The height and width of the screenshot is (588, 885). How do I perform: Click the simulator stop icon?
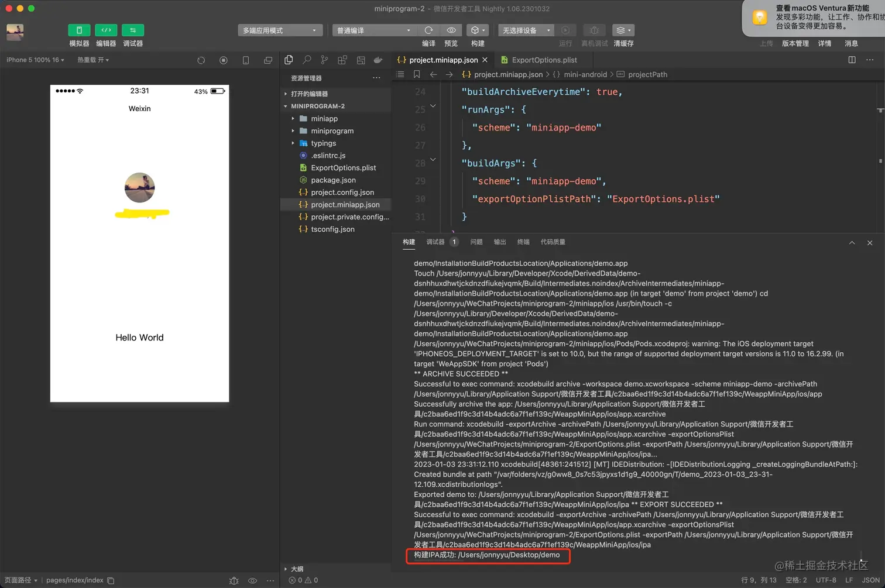click(224, 60)
